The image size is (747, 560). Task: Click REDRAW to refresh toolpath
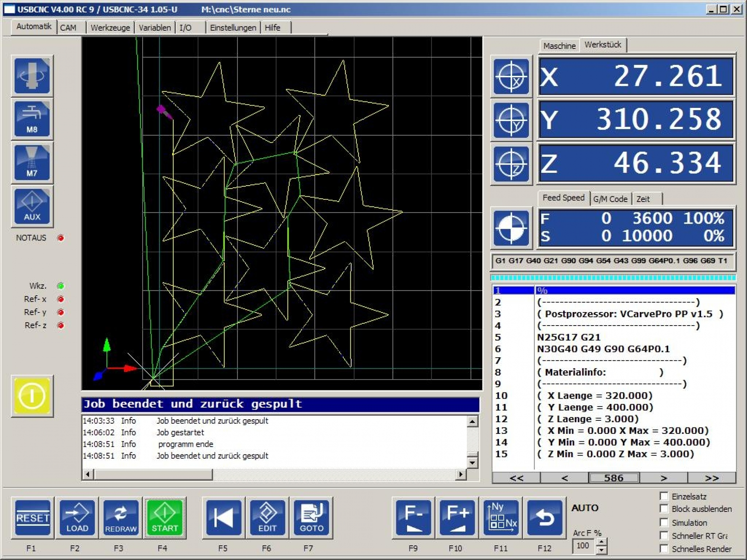[121, 518]
